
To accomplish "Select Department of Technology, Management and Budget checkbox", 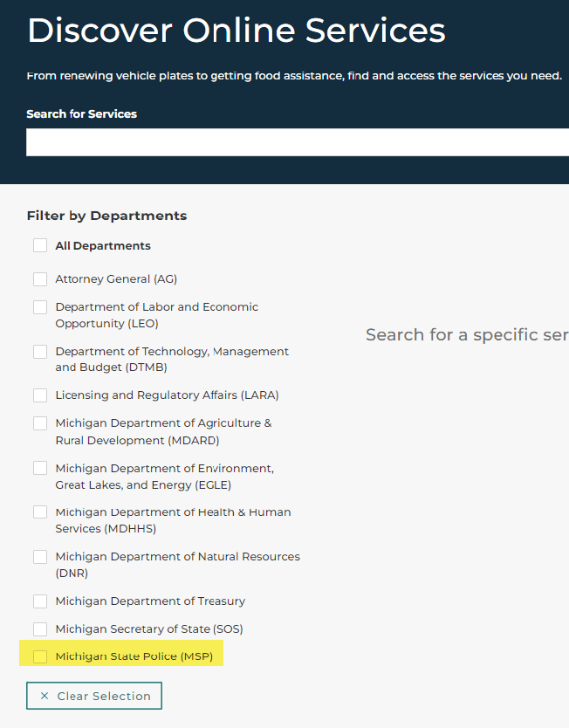I will (40, 352).
